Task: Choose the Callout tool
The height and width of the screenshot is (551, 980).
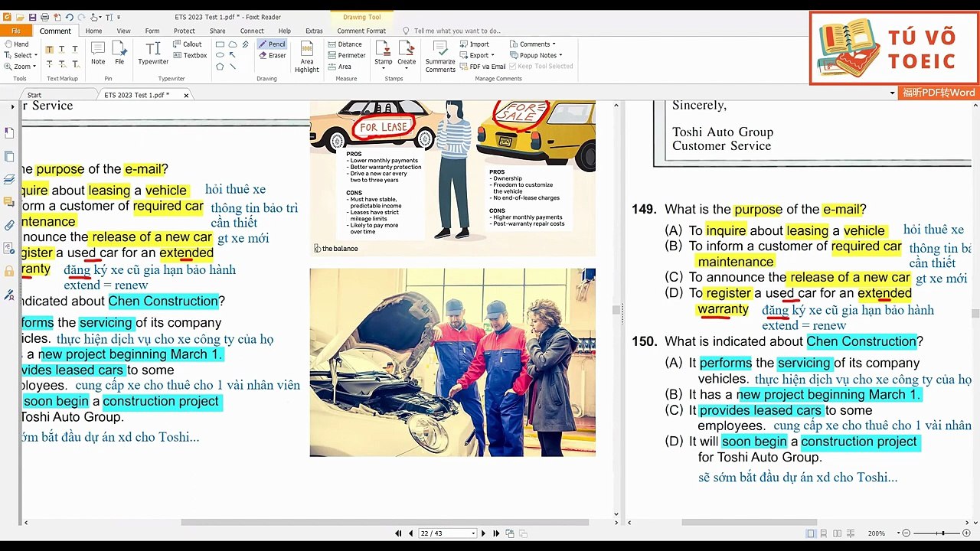Action: point(188,44)
